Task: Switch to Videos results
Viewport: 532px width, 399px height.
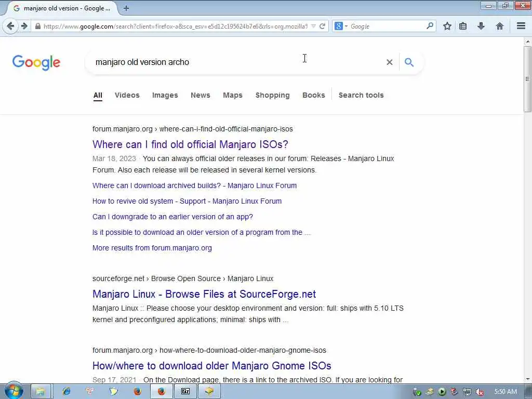Action: [127, 96]
